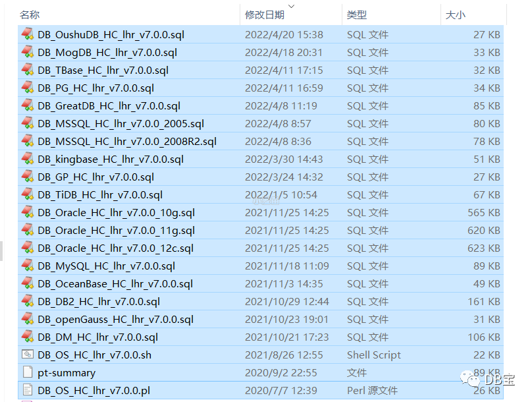Click the SQL icon of DB_OushuDB_HC_lhr_v7.0.0.sql
Viewport: 532px width, 402px height.
coord(28,34)
